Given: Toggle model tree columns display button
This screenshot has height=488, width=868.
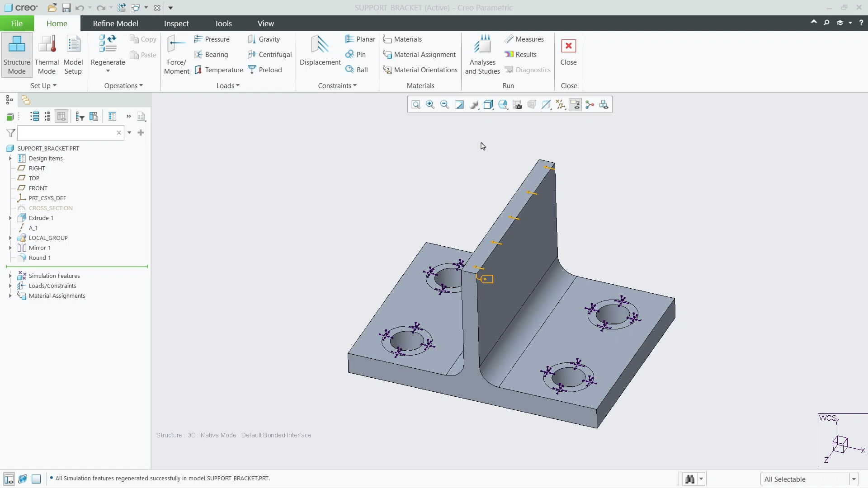Looking at the screenshot, I should point(61,117).
